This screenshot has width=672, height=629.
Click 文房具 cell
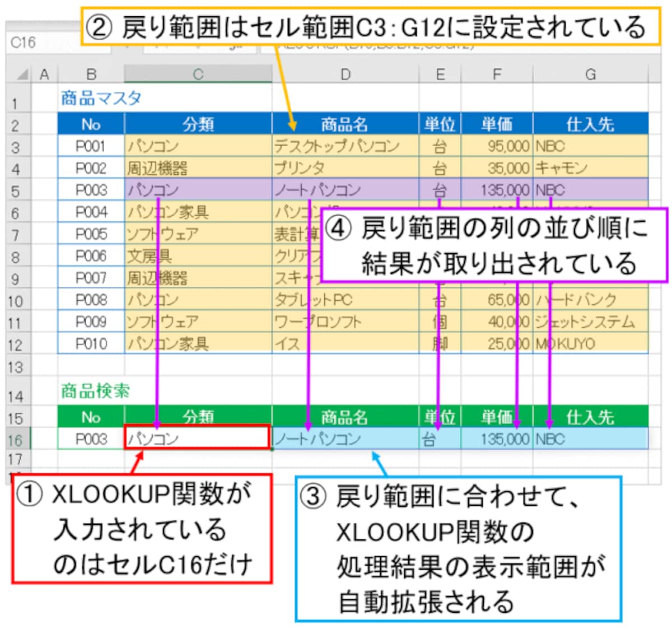198,255
